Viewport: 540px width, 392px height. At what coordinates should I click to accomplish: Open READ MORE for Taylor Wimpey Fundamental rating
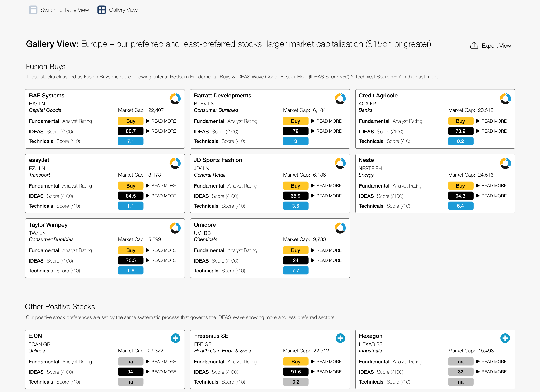pyautogui.click(x=161, y=250)
